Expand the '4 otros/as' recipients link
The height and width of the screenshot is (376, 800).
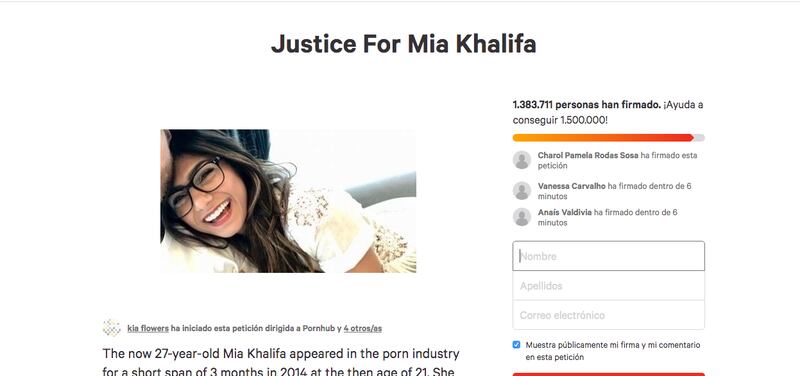(x=362, y=329)
